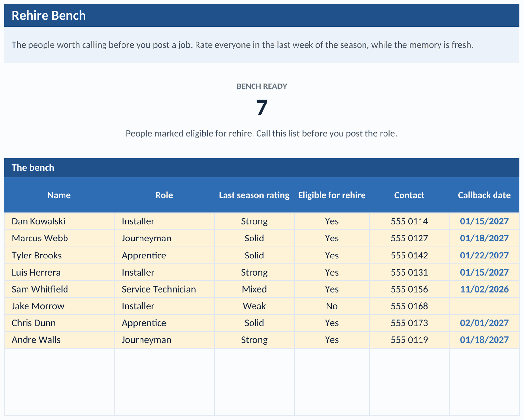Click Luis Herrera's callback date 01/15/2027

point(484,272)
